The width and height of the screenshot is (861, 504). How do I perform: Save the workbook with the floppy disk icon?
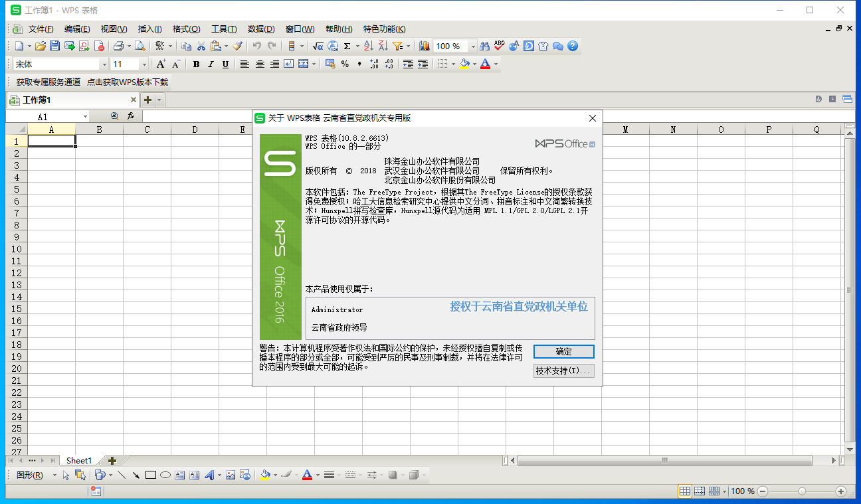(x=55, y=46)
